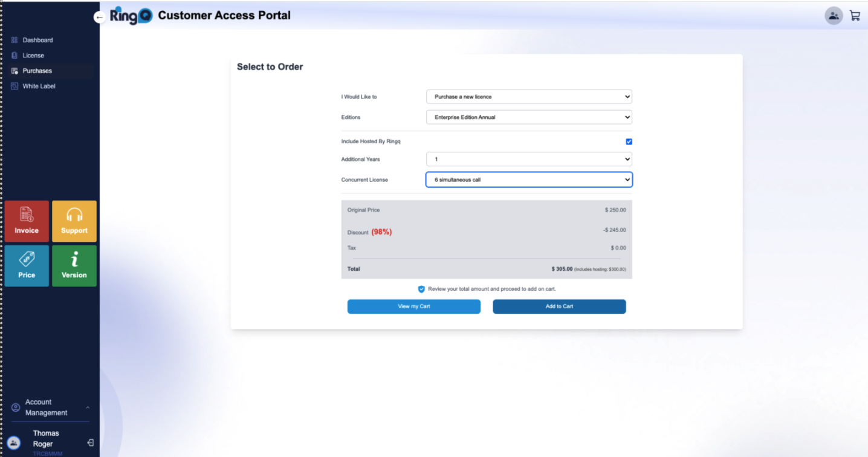The width and height of the screenshot is (868, 457).
Task: Disable the Include Hosted By Ringq checkbox
Action: click(629, 141)
